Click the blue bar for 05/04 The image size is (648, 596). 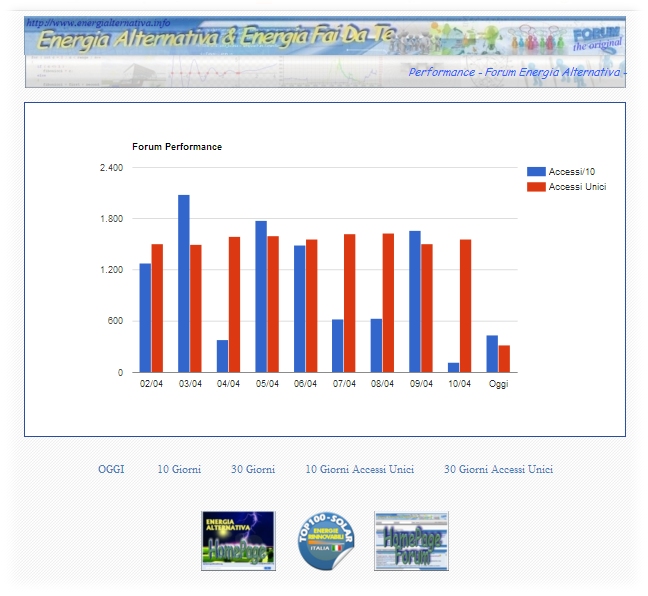pyautogui.click(x=261, y=297)
